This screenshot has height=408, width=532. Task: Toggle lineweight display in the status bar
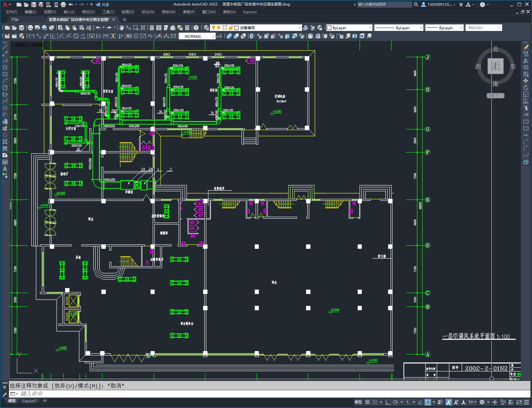pyautogui.click(x=441, y=402)
